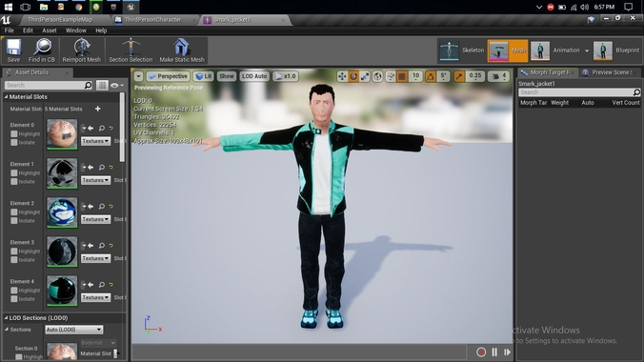Browse to Element 1 material in Content Browser

point(101,168)
